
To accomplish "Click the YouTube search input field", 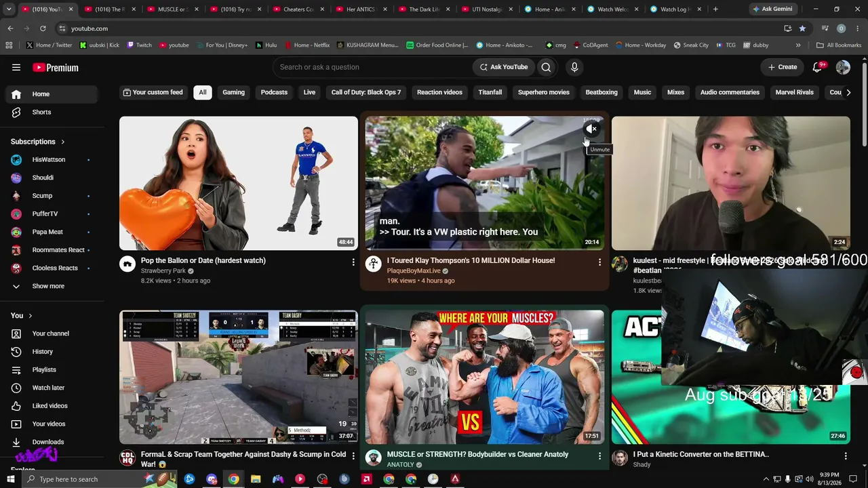I will pos(373,67).
